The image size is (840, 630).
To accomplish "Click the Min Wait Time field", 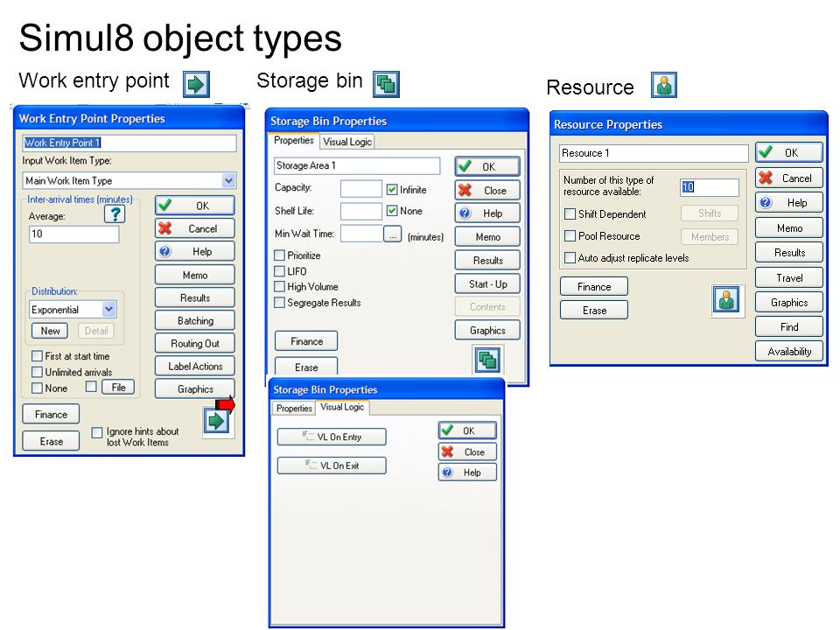I will (361, 234).
